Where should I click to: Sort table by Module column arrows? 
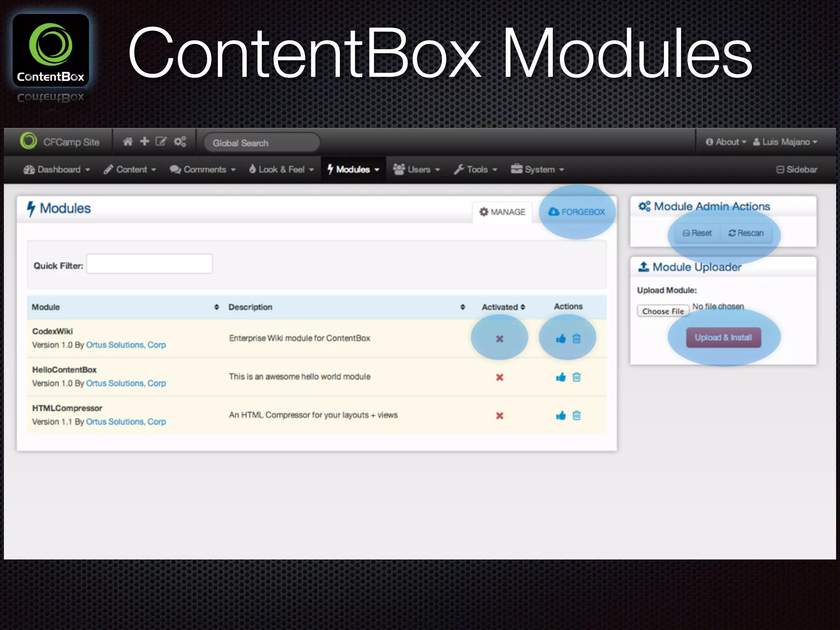pyautogui.click(x=217, y=307)
